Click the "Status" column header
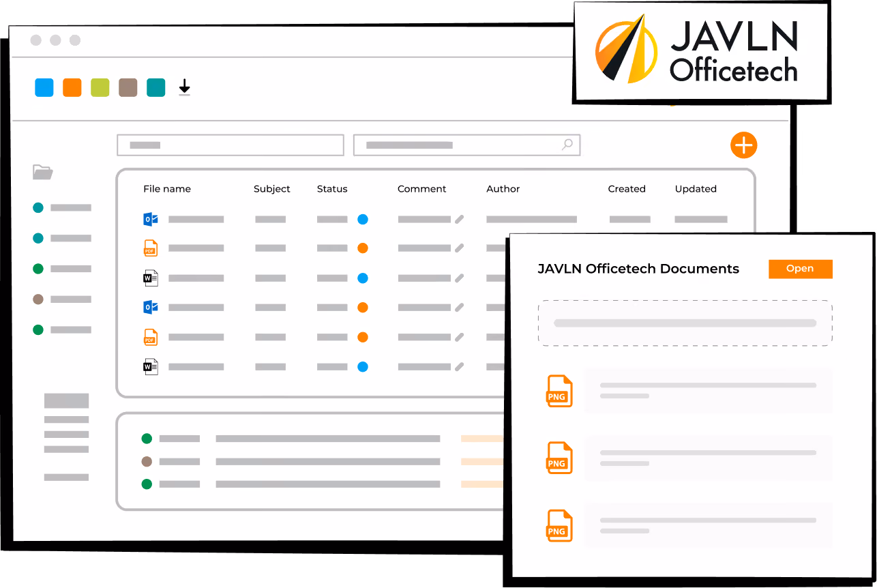The width and height of the screenshot is (877, 588). (x=332, y=189)
